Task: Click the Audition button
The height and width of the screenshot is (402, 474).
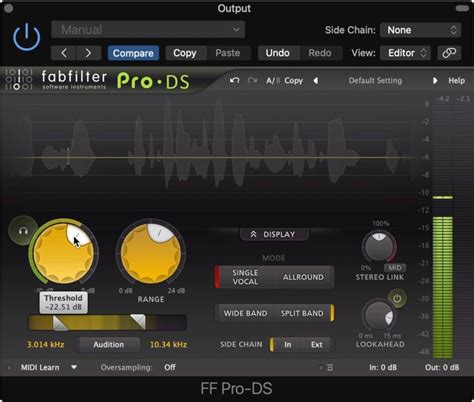Action: (x=109, y=345)
